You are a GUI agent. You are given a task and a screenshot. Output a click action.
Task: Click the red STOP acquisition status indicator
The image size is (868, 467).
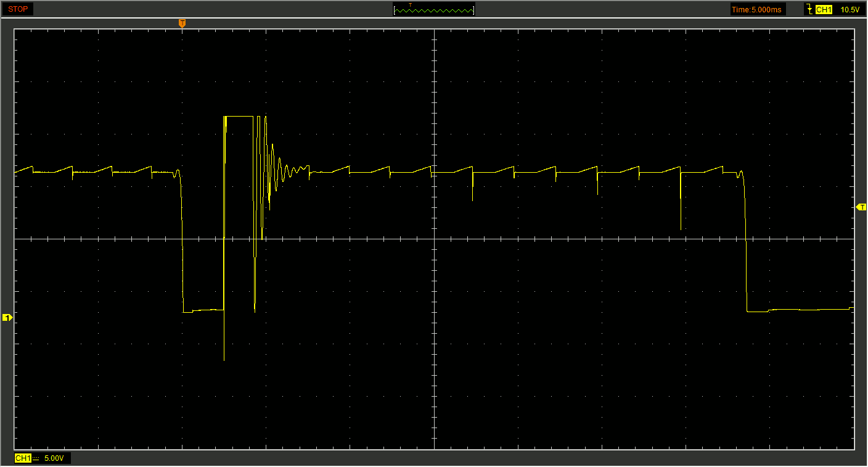pos(18,9)
